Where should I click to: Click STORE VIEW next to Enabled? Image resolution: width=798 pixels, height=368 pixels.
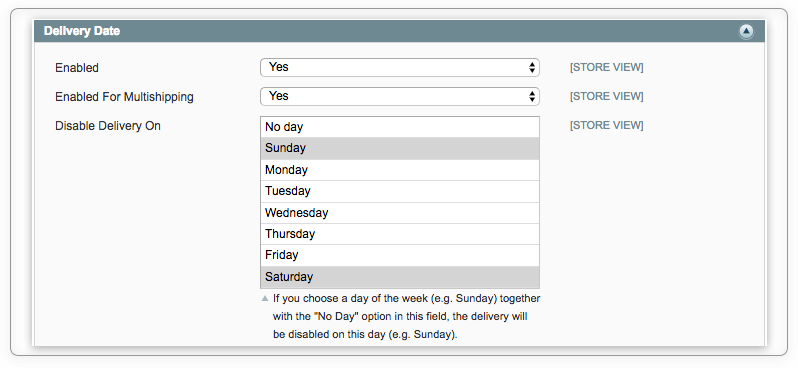point(607,67)
